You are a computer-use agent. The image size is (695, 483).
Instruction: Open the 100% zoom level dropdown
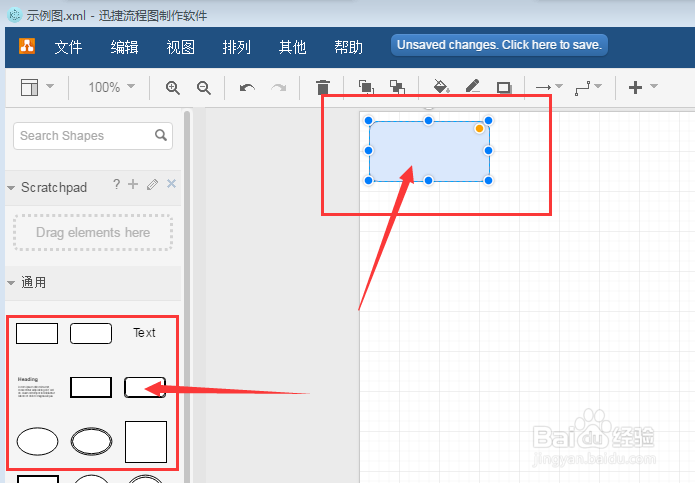coord(111,87)
